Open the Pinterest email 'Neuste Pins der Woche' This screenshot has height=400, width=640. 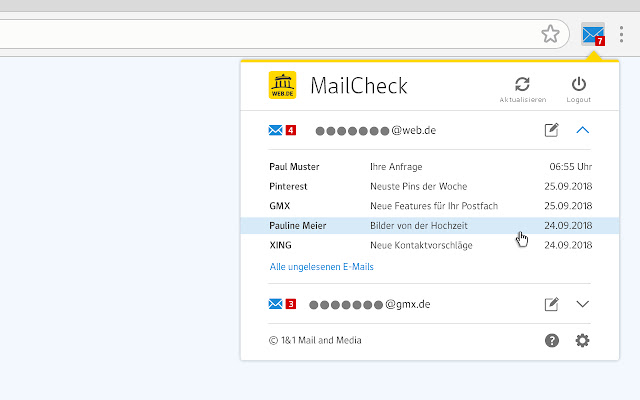coord(430,186)
